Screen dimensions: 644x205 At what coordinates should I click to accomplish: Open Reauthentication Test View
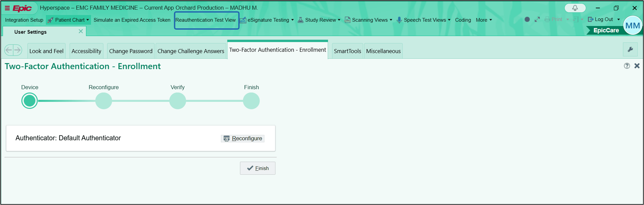point(205,20)
